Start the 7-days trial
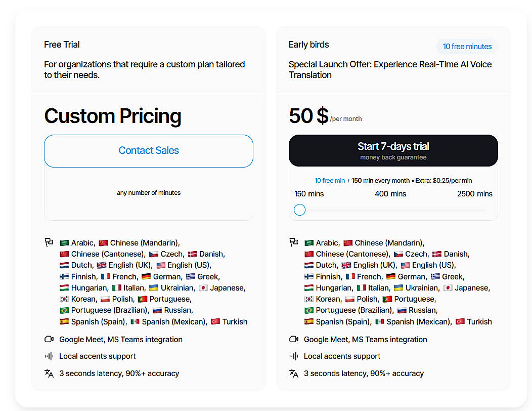Viewport: 532px width, 411px height. point(393,150)
